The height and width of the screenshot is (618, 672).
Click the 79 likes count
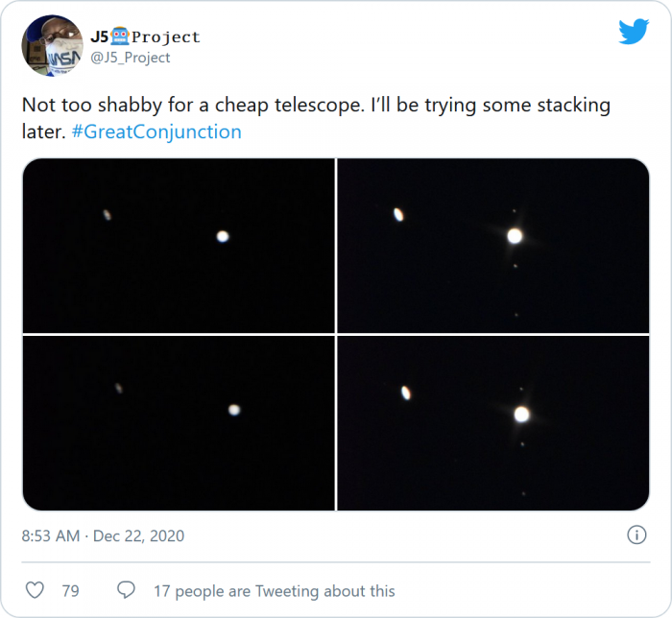coord(70,591)
